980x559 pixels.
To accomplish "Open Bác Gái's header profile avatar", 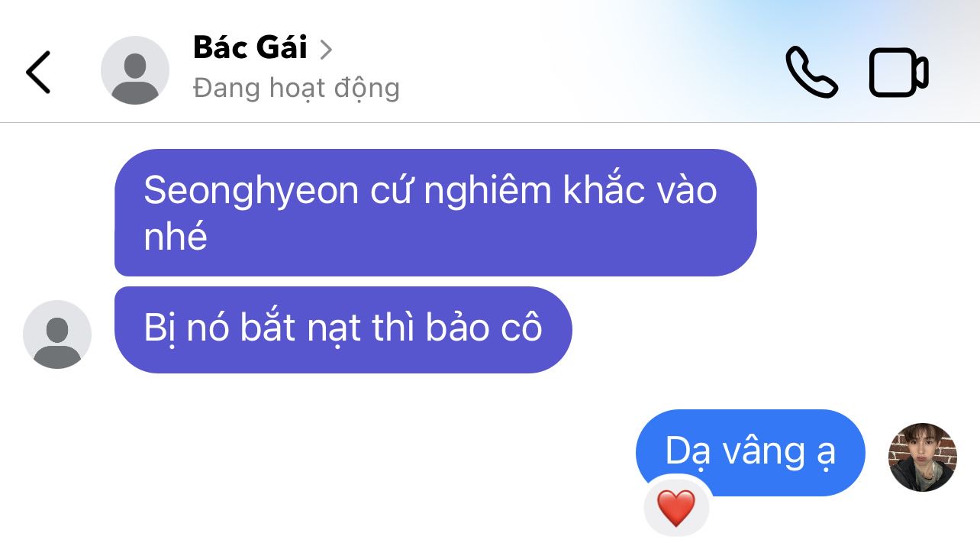I will click(135, 70).
